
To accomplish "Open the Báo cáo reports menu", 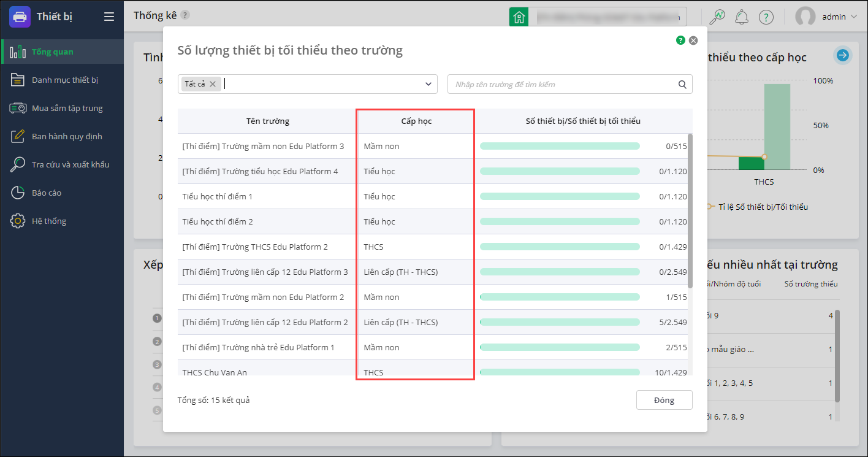I will click(x=62, y=193).
